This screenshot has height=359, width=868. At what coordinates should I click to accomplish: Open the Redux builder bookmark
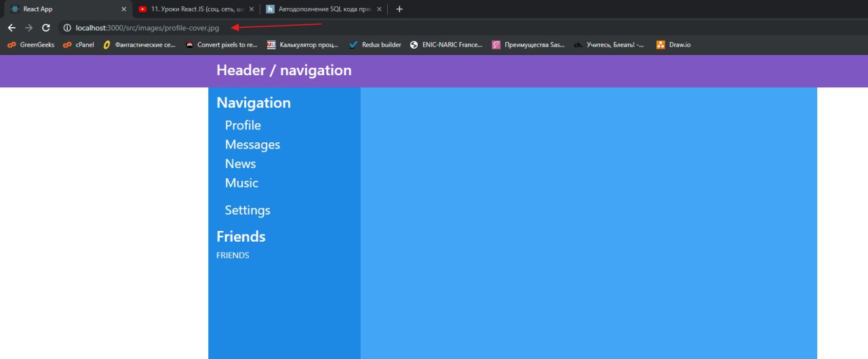coord(374,45)
